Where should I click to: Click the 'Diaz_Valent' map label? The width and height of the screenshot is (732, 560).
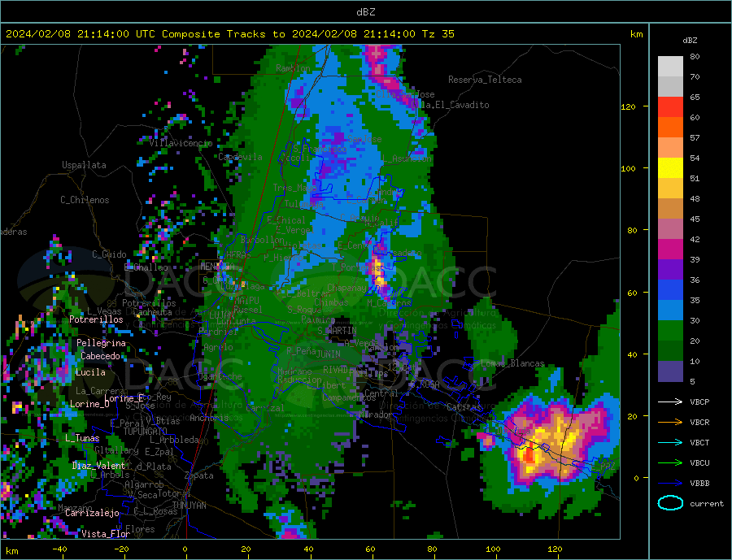(99, 466)
